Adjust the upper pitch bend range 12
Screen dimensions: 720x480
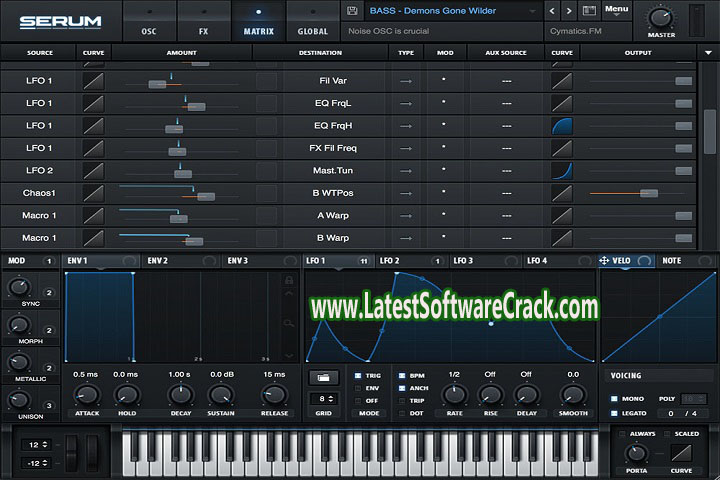pyautogui.click(x=36, y=445)
